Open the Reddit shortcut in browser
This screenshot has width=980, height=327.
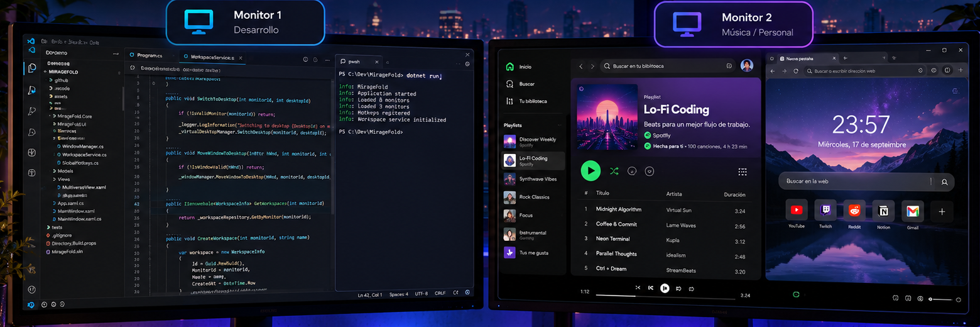pos(854,211)
